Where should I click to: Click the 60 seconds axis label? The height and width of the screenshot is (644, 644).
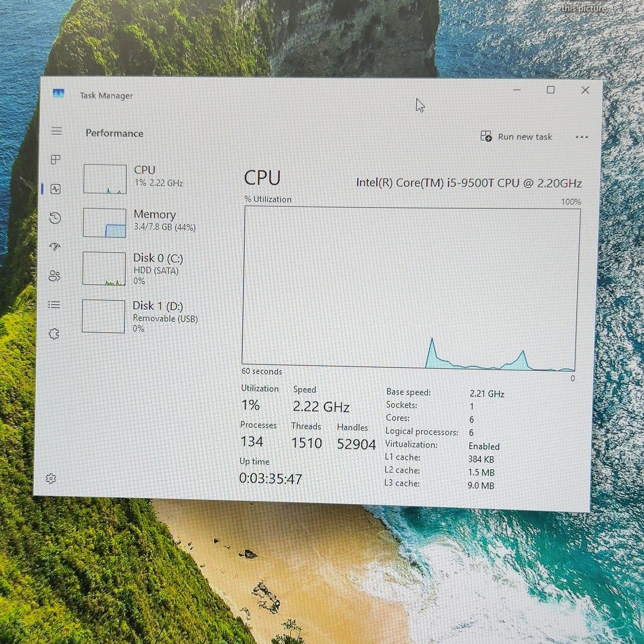[x=262, y=371]
